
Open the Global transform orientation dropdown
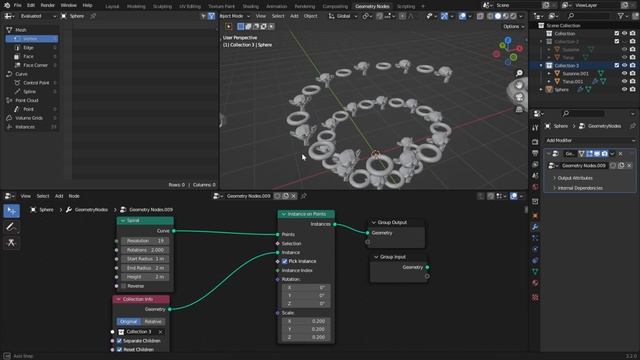(x=343, y=16)
